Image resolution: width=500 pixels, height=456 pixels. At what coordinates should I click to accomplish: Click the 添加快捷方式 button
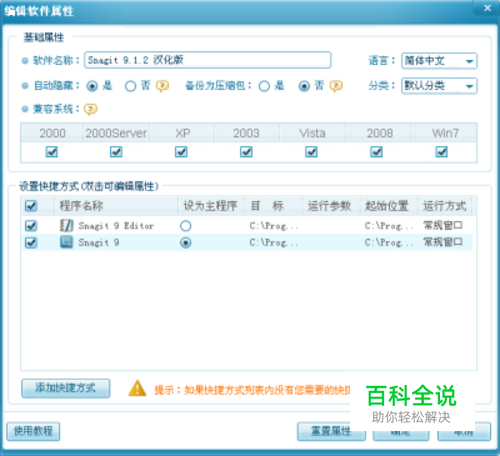(66, 388)
